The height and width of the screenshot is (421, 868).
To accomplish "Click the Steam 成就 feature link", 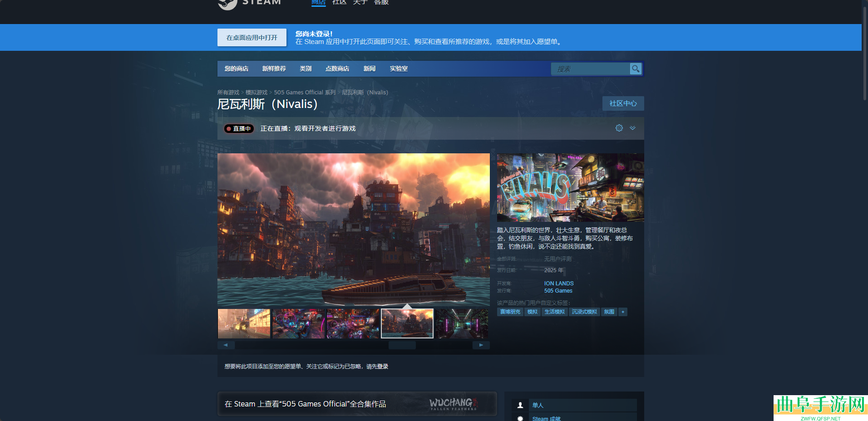I will point(547,418).
